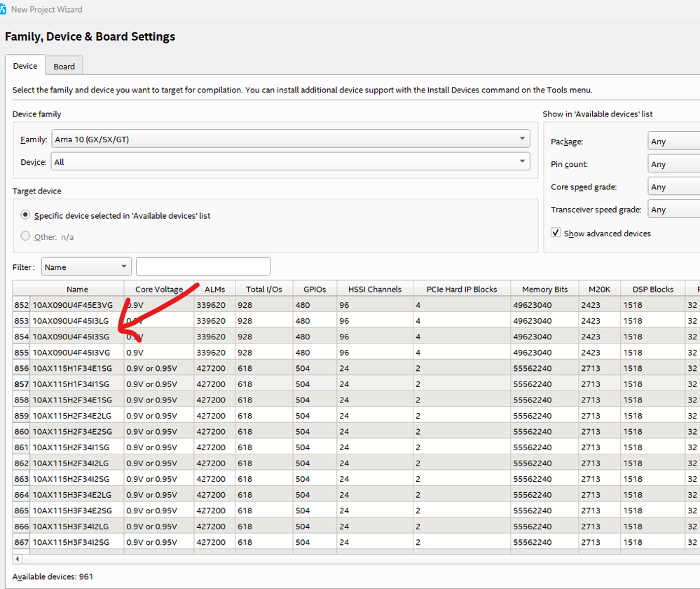700x589 pixels.
Task: Select the Device tab
Action: coord(25,66)
